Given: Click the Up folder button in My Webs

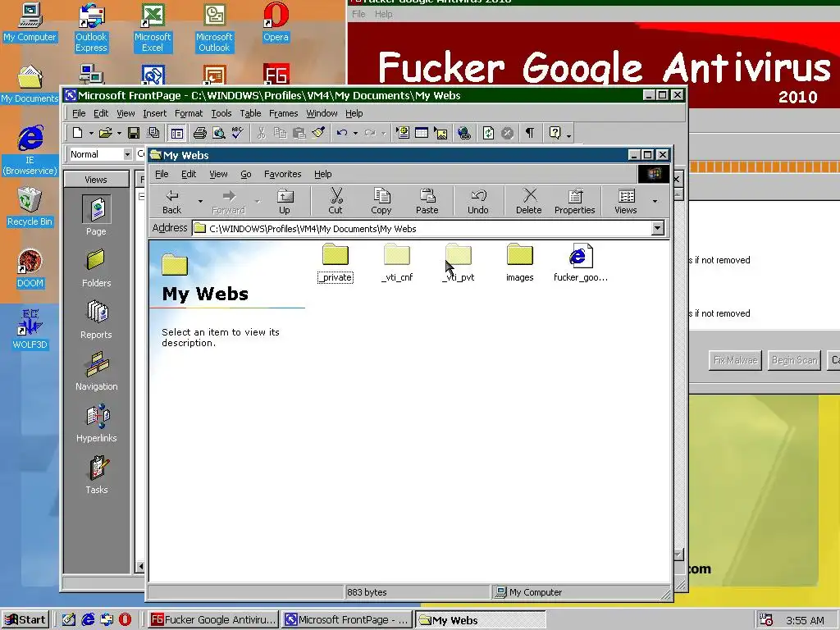Looking at the screenshot, I should pyautogui.click(x=285, y=202).
